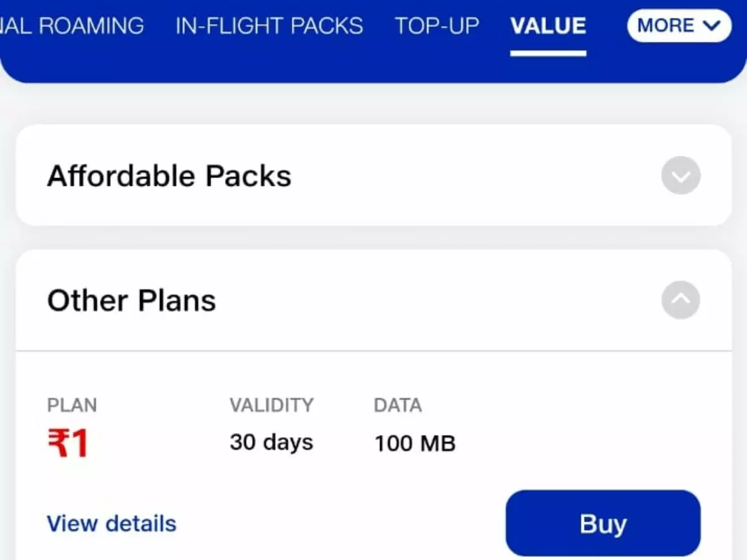747x560 pixels.
Task: Open View details for the ₹1 plan
Action: tap(111, 523)
